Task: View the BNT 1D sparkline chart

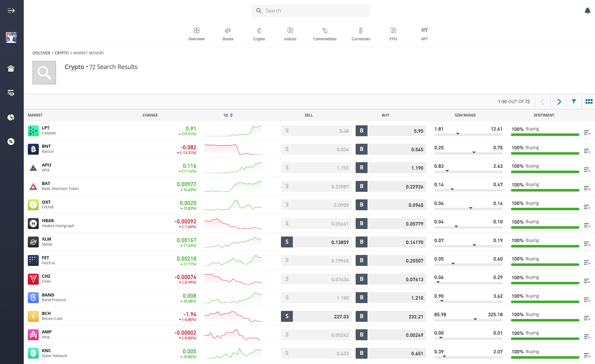Action: 233,149
